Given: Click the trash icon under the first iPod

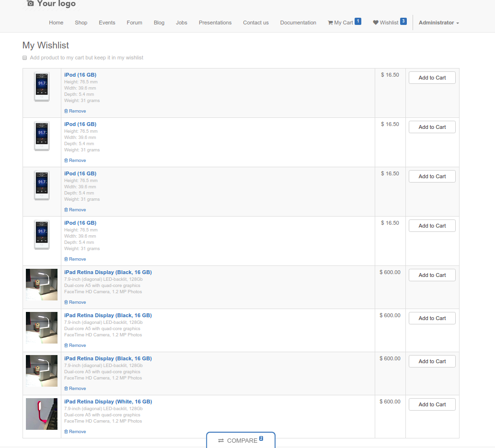Looking at the screenshot, I should click(66, 111).
